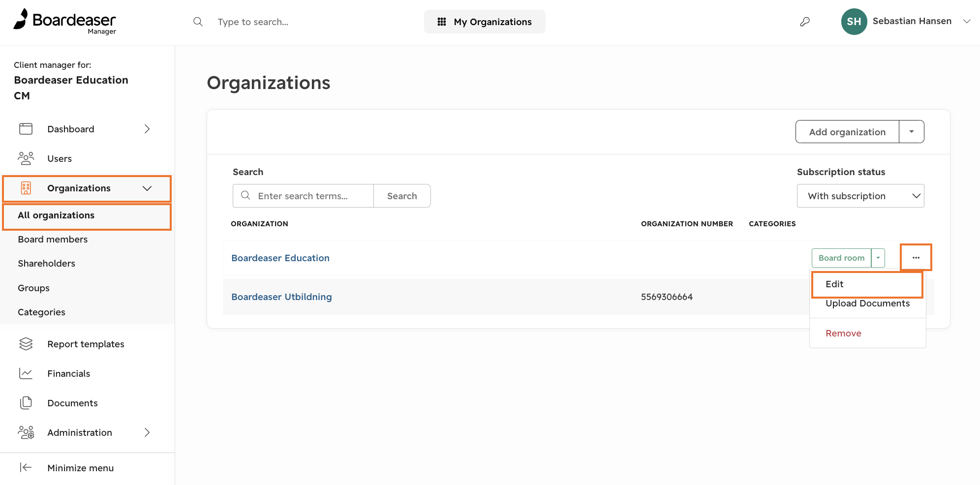The height and width of the screenshot is (485, 980).
Task: Click the Administration label in sidebar
Action: point(80,433)
